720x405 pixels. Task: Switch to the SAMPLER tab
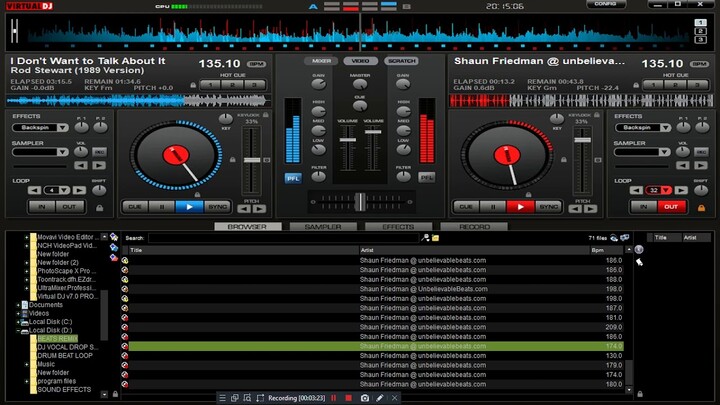click(x=323, y=227)
